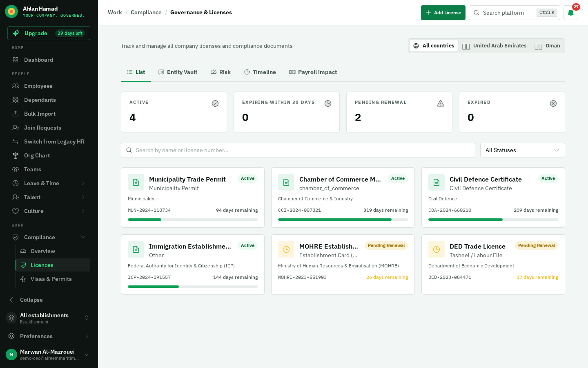Collapse the Compliance section

pos(49,237)
